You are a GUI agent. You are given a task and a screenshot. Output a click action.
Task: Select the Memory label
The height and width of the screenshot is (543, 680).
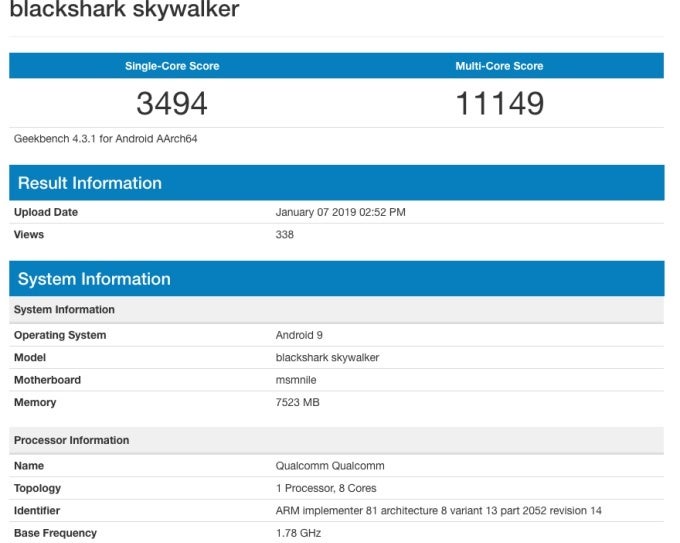pos(35,402)
